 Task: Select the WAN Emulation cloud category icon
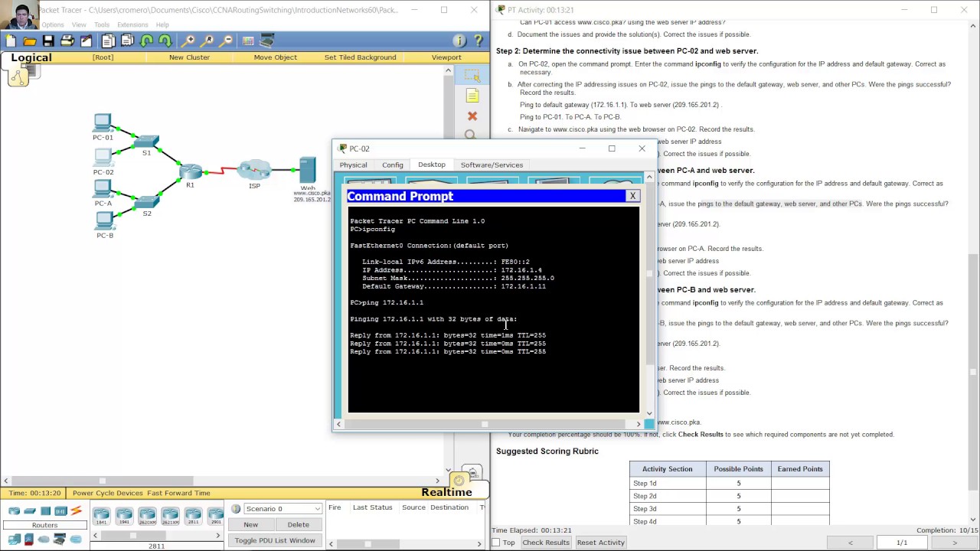[44, 540]
